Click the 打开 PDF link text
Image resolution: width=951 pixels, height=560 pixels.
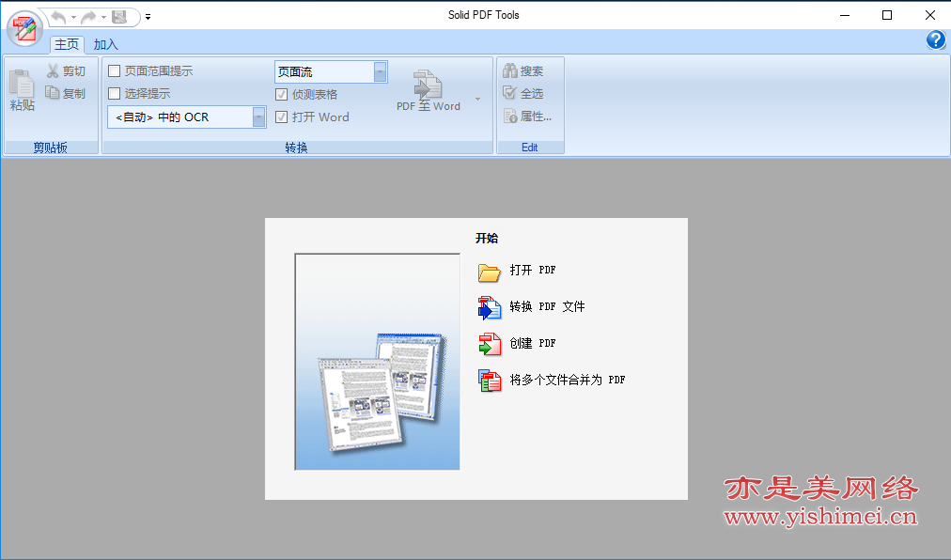[533, 270]
